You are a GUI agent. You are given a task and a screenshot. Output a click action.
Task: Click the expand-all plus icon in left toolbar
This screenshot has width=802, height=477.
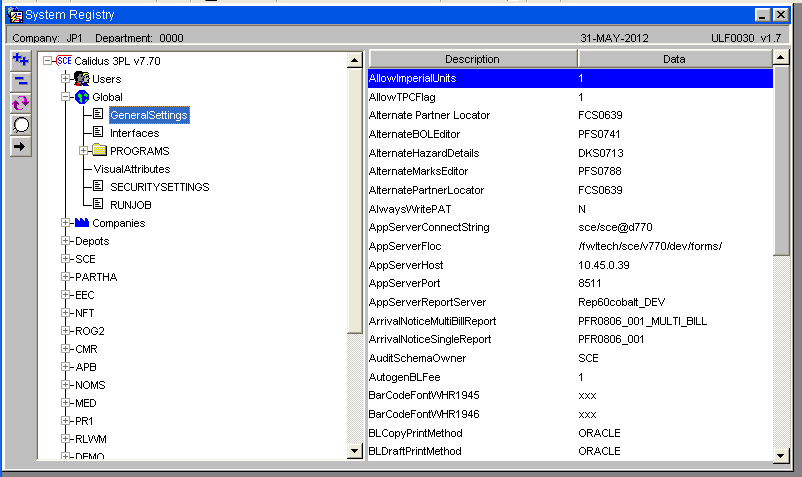(20, 60)
